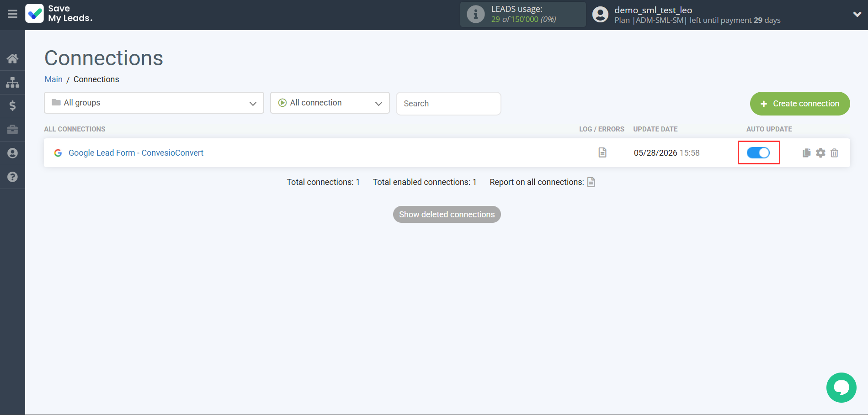
Task: Click the Search input field
Action: pyautogui.click(x=448, y=104)
